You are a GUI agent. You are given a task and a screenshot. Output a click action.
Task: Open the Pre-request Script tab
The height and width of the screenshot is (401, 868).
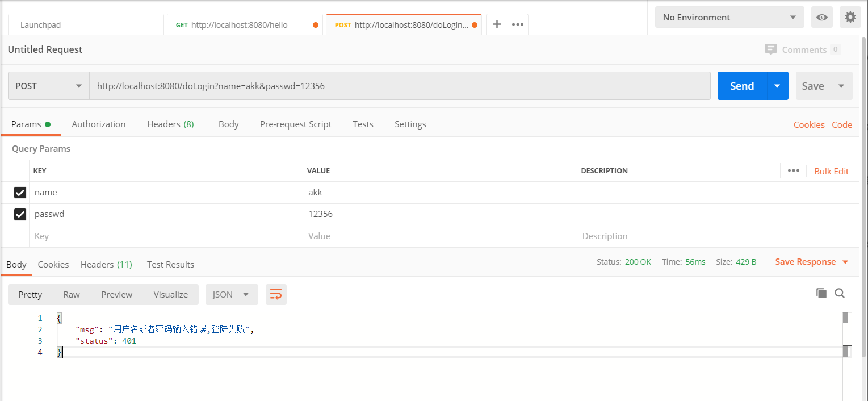296,124
